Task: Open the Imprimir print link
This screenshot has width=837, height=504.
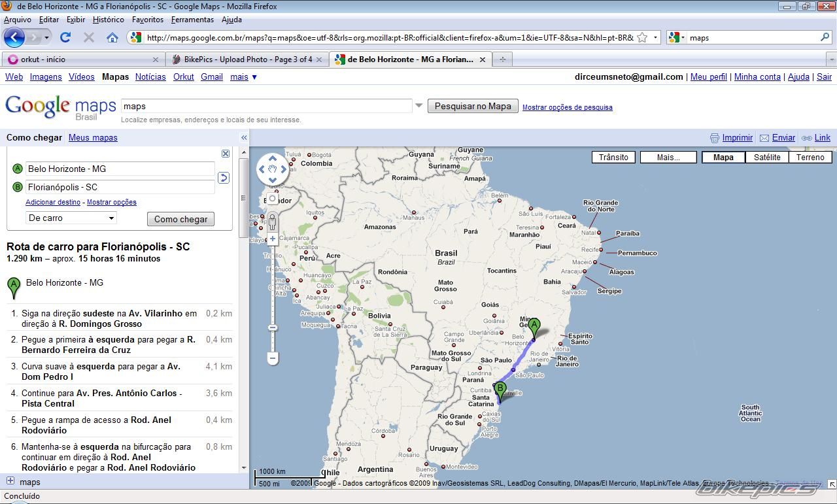Action: pos(737,138)
